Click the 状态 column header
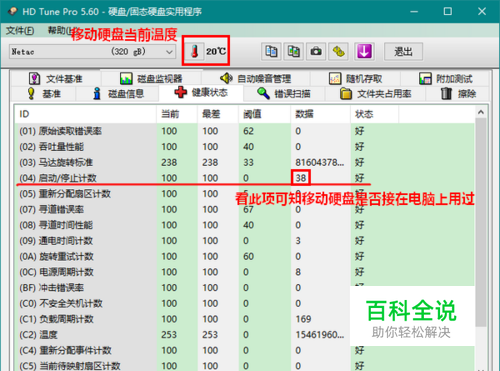Screen dimensions: 500x371 (x=374, y=114)
